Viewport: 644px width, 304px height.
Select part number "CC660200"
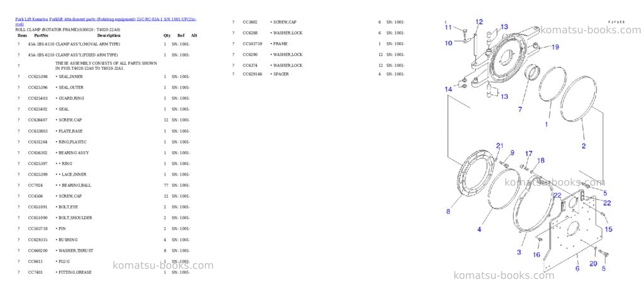tap(38, 251)
